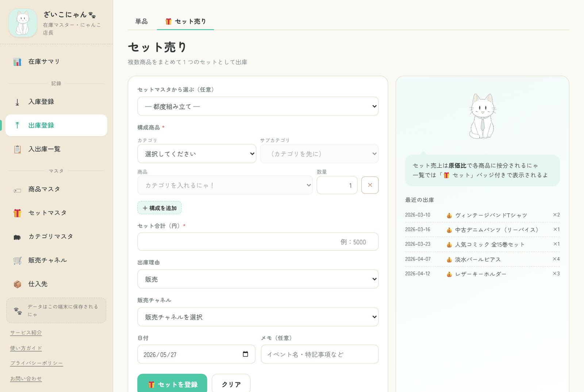
Task: Click the money bag icon beside レザーキーホルダー
Action: (x=449, y=274)
